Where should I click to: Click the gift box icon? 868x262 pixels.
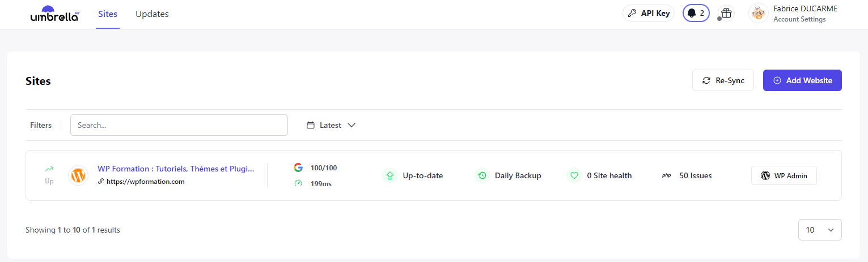coord(726,13)
